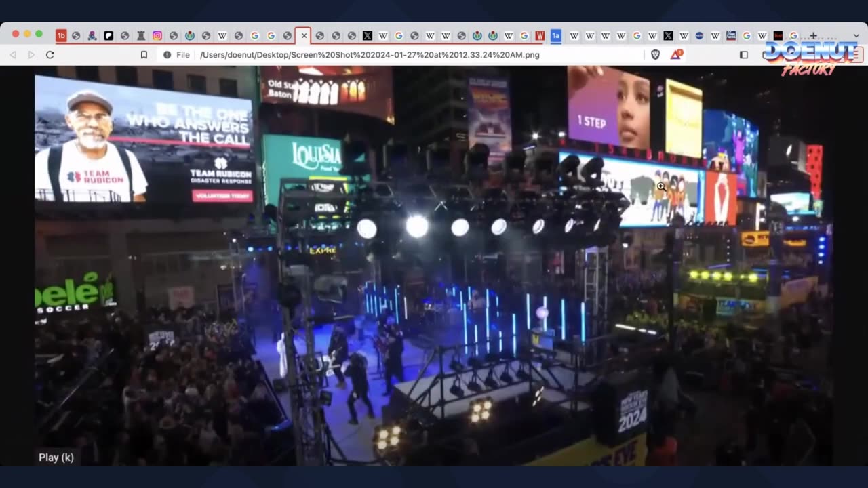This screenshot has width=868, height=488.
Task: Switch to the purple figure icon tab
Action: tap(92, 36)
